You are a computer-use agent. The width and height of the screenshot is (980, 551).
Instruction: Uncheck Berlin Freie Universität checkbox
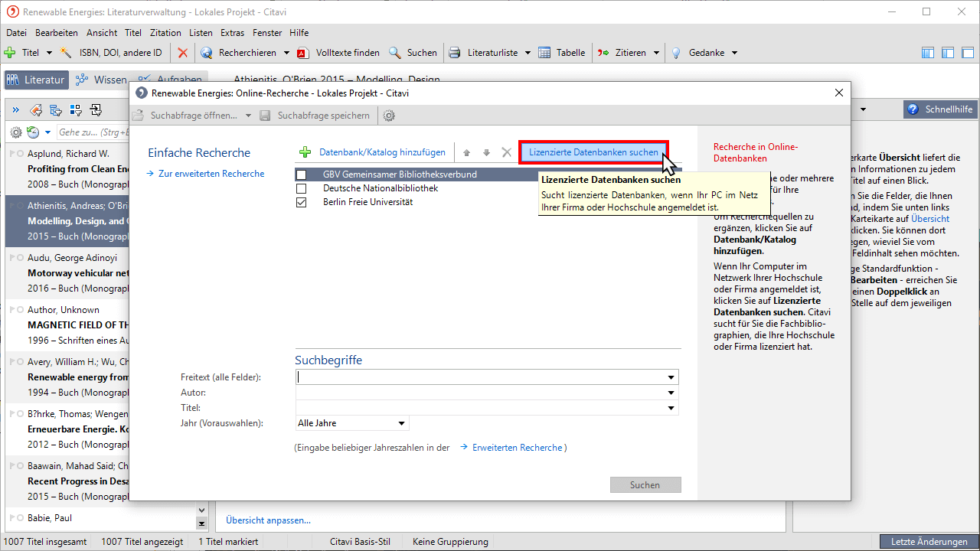[301, 202]
